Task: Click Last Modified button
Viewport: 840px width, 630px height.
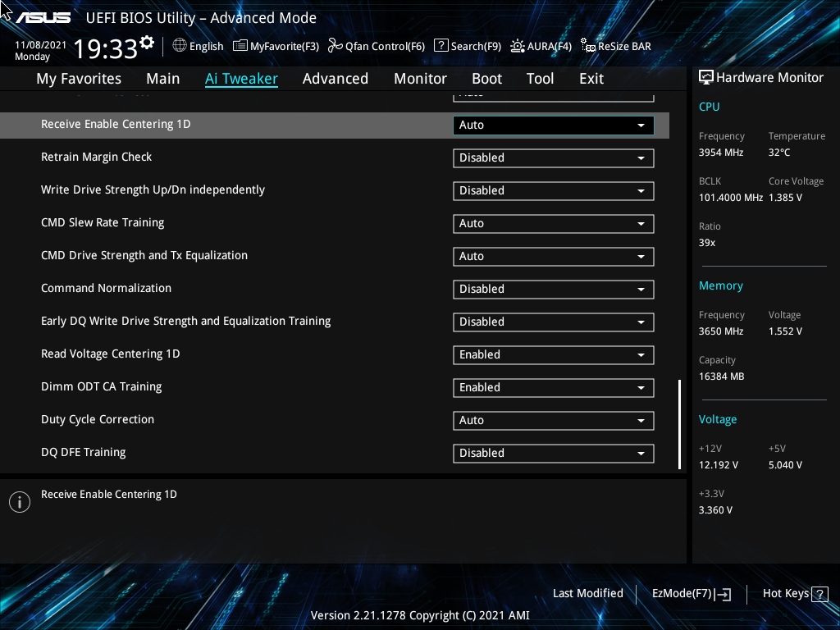Action: tap(587, 594)
